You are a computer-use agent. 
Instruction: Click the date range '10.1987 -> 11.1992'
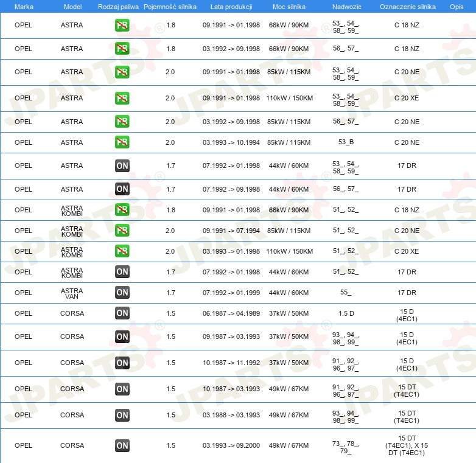click(x=231, y=363)
